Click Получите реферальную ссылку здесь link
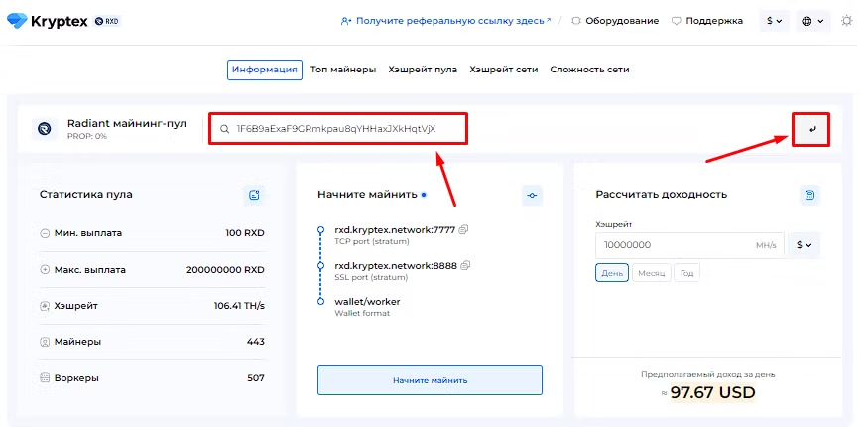The image size is (868, 427). coord(446,21)
